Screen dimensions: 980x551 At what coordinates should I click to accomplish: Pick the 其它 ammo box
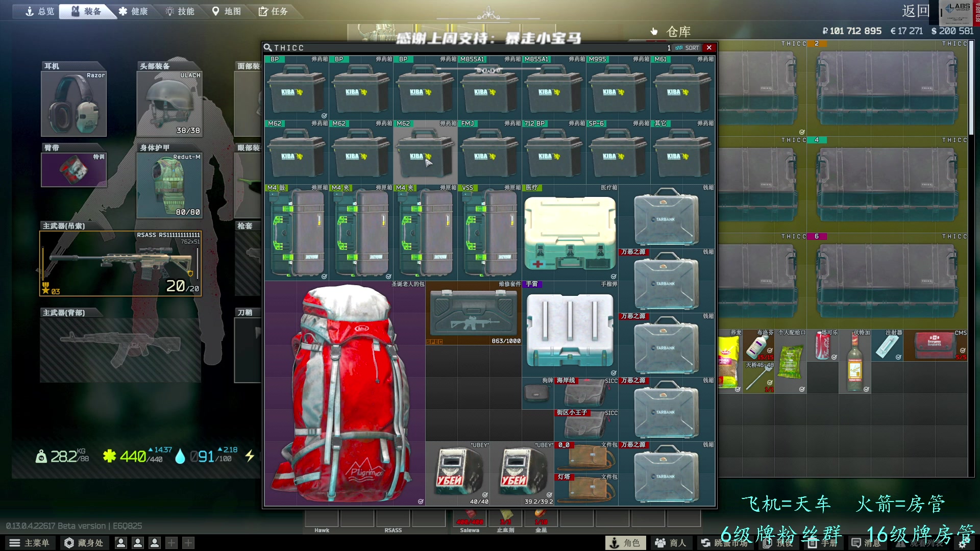click(682, 152)
